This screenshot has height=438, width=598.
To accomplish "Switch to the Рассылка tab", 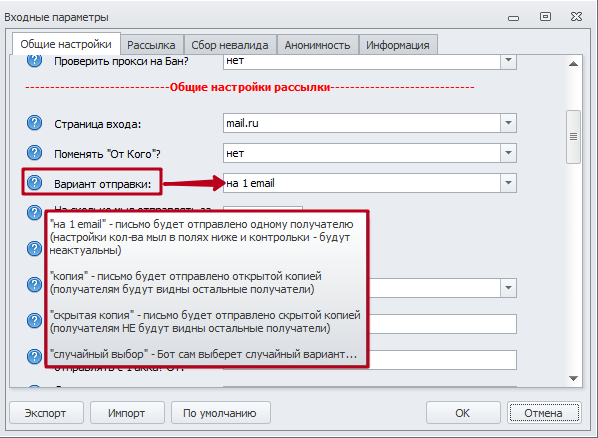I will click(151, 45).
